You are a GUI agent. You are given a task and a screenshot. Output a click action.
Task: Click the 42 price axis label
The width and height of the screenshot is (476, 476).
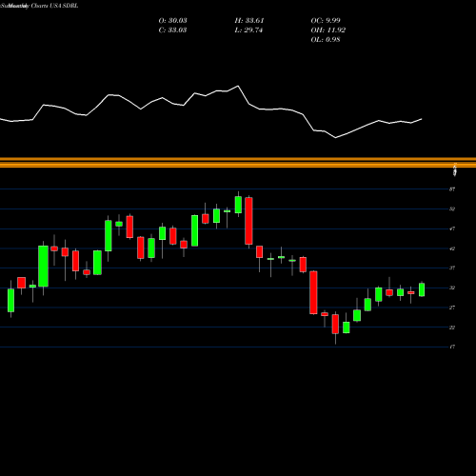click(452, 248)
